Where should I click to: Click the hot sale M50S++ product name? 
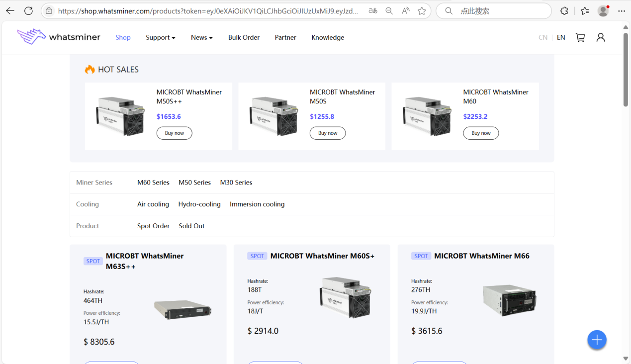pyautogui.click(x=189, y=96)
